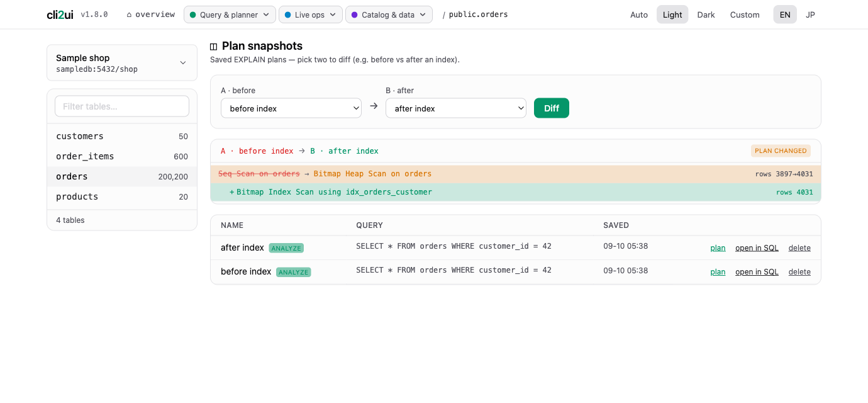This screenshot has height=403, width=868.
Task: Switch theme to Dark
Action: [706, 14]
